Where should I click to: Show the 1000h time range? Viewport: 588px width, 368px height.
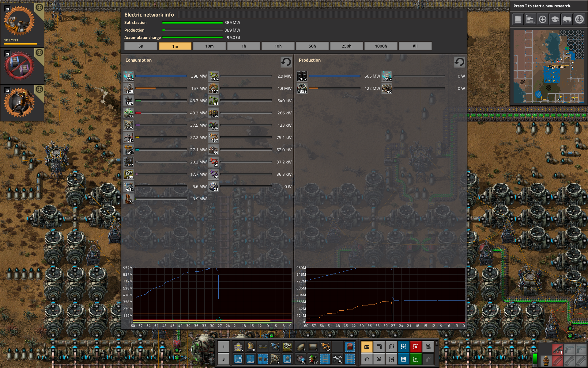[x=381, y=46]
